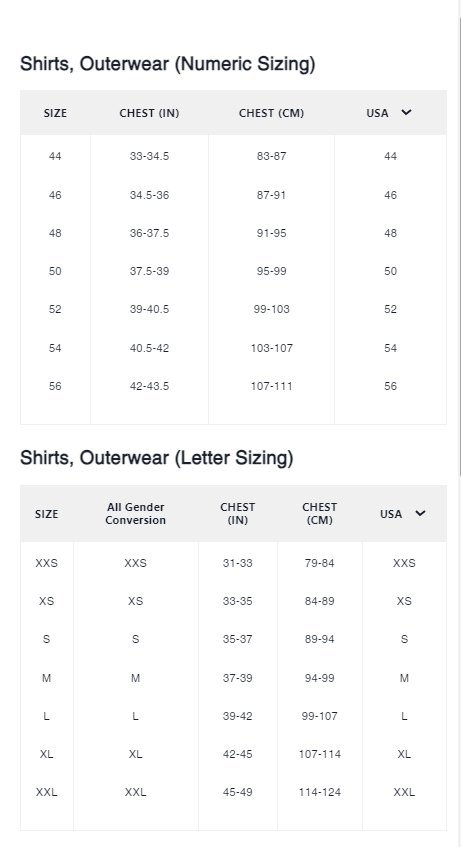The height and width of the screenshot is (847, 461).
Task: Open USA dropdown in Letter Sizing table
Action: click(x=403, y=514)
